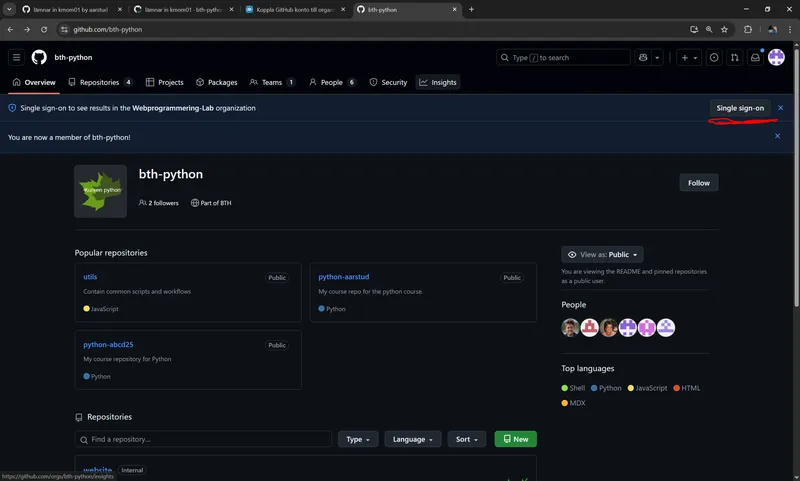
Task: Open the browser Extensions puzzle icon
Action: point(747,30)
